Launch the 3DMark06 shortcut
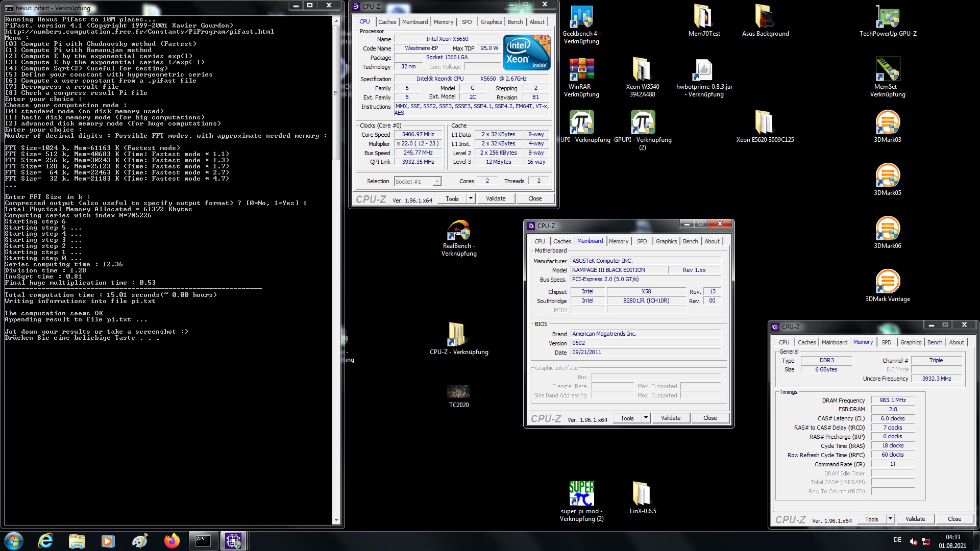Image resolution: width=980 pixels, height=551 pixels. 888,232
